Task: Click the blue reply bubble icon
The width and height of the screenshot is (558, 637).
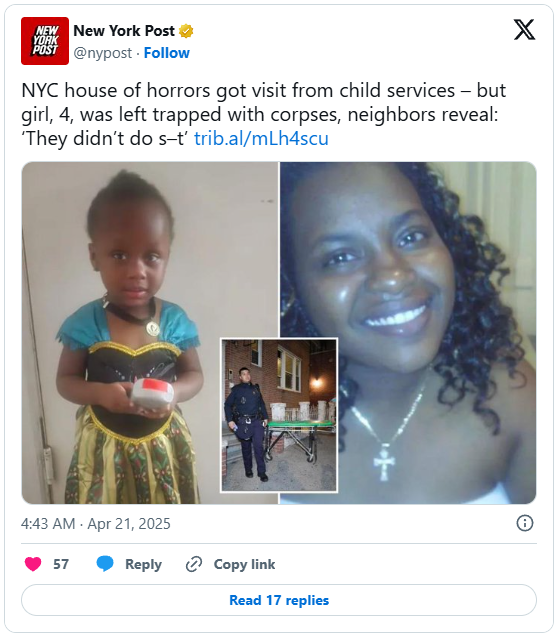Action: (105, 564)
